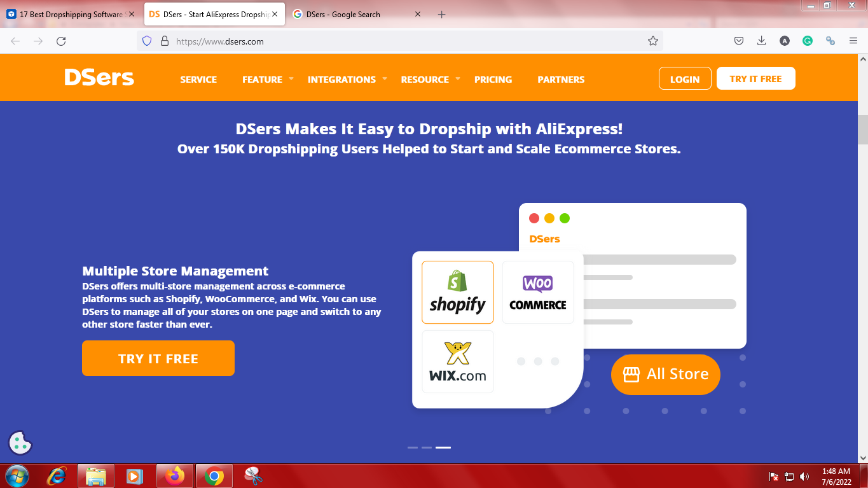Click the taskbar clock showing 1:48 AM
868x488 pixels.
tap(836, 477)
